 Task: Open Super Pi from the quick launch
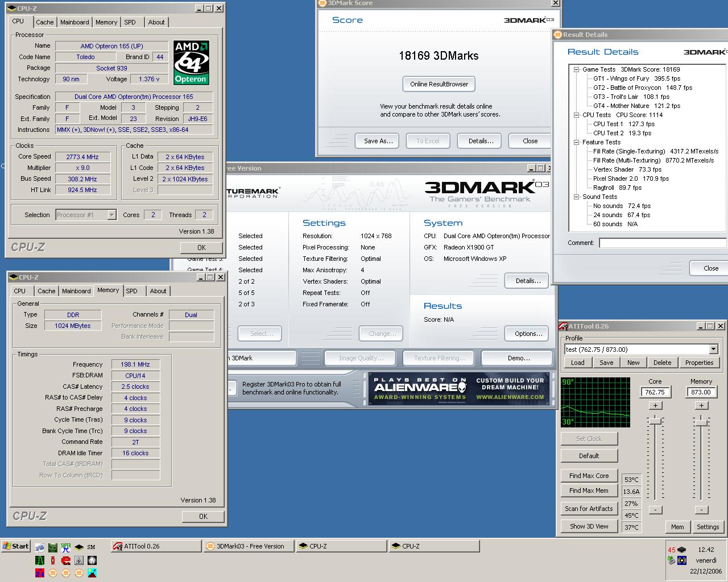point(66,547)
